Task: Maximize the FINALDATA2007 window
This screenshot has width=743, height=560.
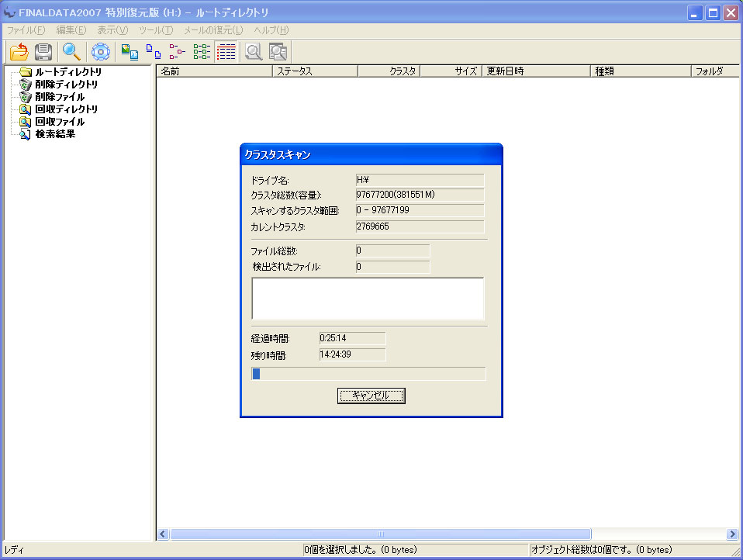Action: [713, 12]
